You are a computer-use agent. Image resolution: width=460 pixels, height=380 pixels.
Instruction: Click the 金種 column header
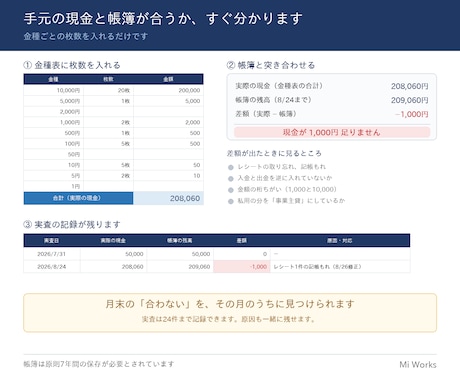53,79
